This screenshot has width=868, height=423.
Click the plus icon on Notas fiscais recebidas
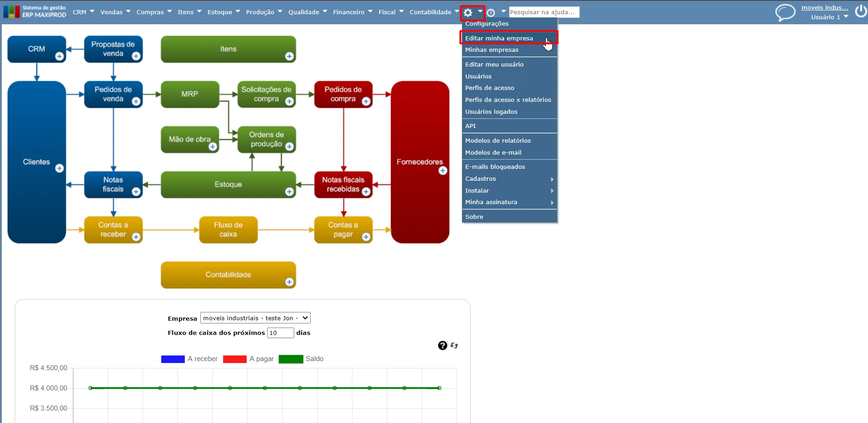tap(366, 192)
